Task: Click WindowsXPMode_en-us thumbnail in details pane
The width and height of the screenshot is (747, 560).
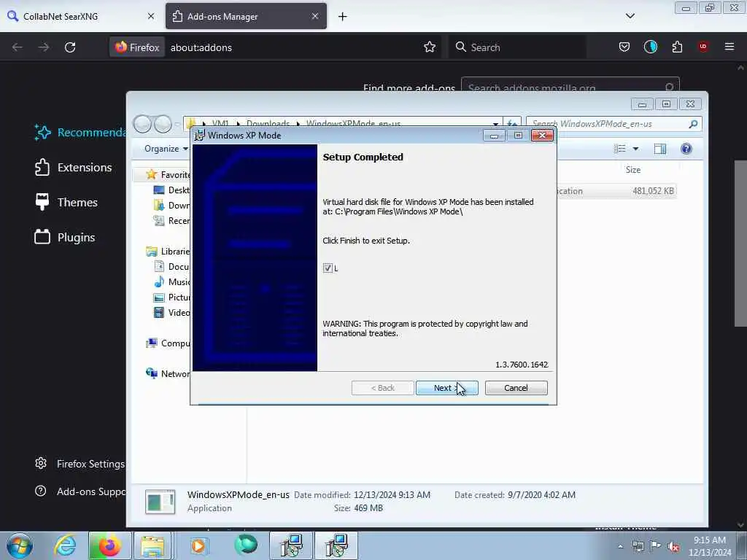Action: 160,502
